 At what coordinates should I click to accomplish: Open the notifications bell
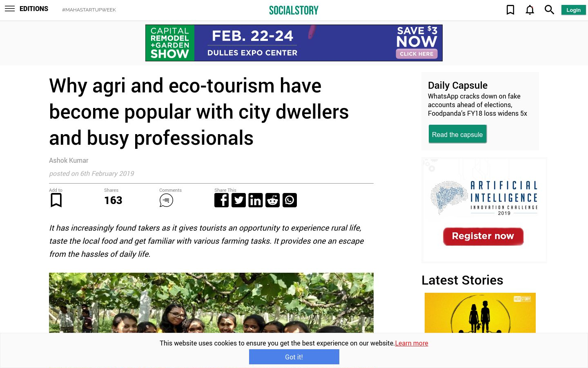pyautogui.click(x=530, y=10)
